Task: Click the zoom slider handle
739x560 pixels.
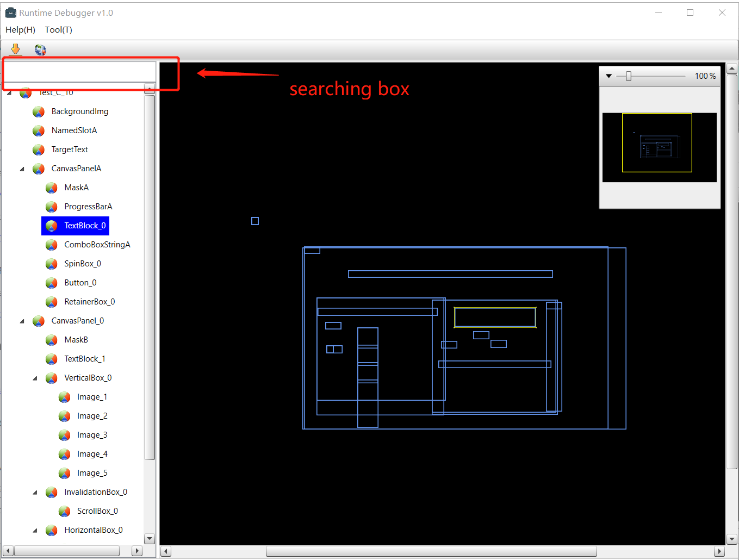Action: (x=629, y=76)
